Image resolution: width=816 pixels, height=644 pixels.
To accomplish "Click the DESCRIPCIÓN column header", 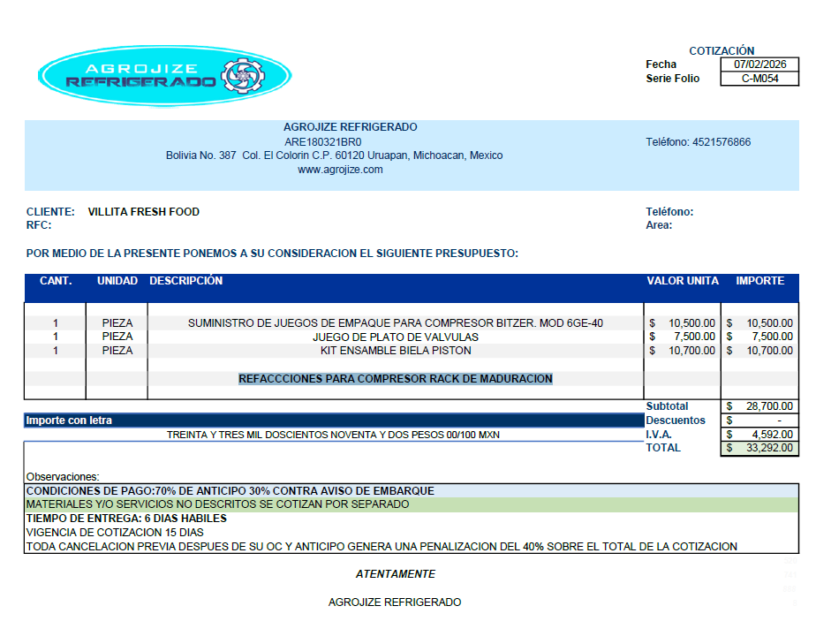I will (186, 281).
